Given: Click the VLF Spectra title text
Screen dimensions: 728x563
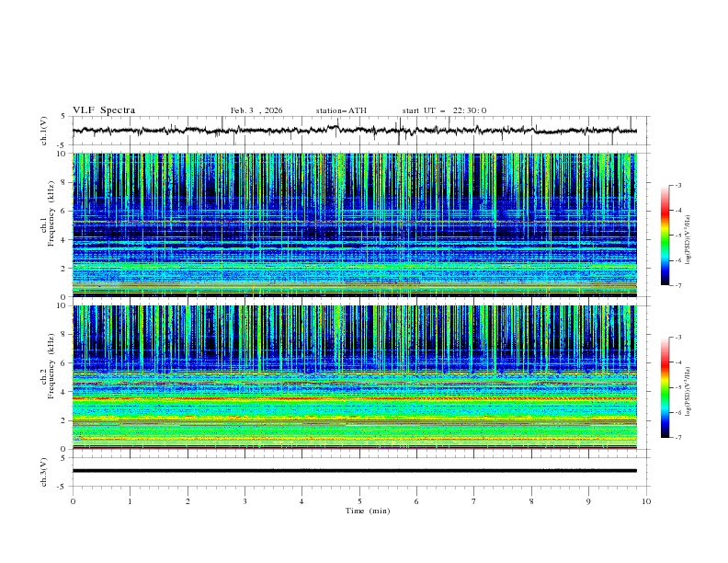Looking at the screenshot, I should click(x=104, y=110).
